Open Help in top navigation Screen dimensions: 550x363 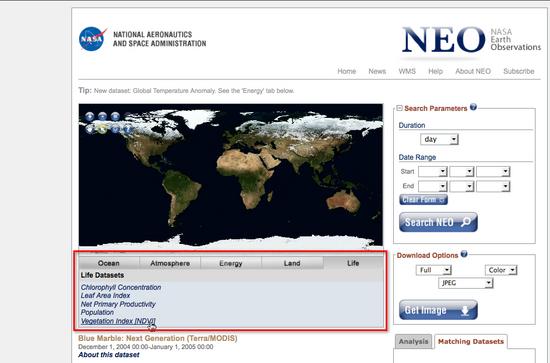pyautogui.click(x=436, y=71)
